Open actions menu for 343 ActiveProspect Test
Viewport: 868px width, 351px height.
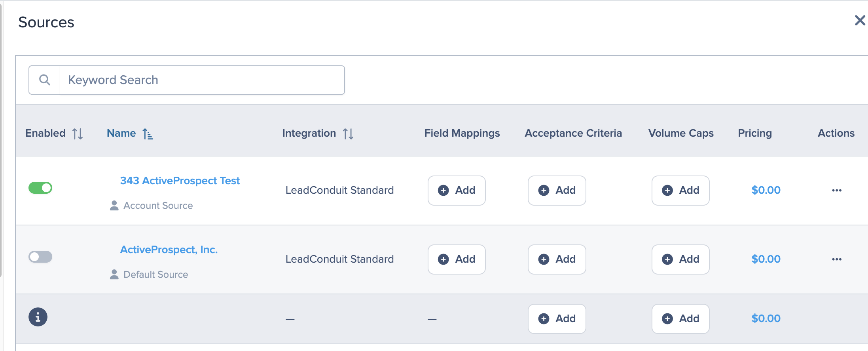click(x=837, y=190)
